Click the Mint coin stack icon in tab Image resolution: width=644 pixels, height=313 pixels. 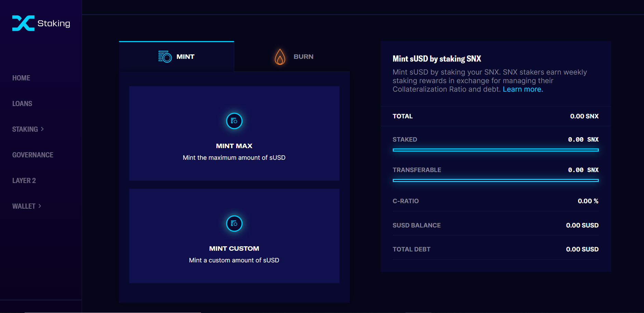[165, 56]
